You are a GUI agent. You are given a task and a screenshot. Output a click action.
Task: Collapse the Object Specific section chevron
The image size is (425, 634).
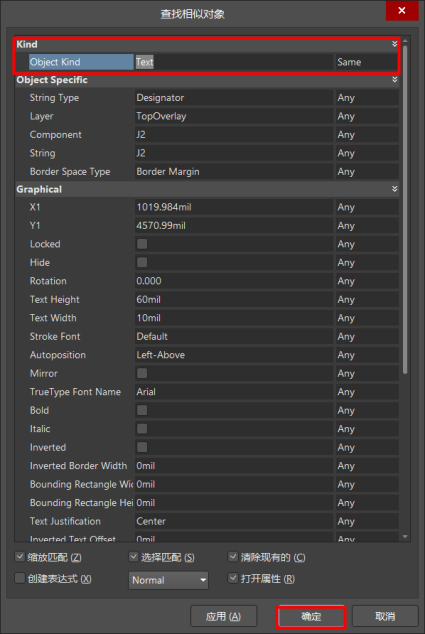point(394,80)
